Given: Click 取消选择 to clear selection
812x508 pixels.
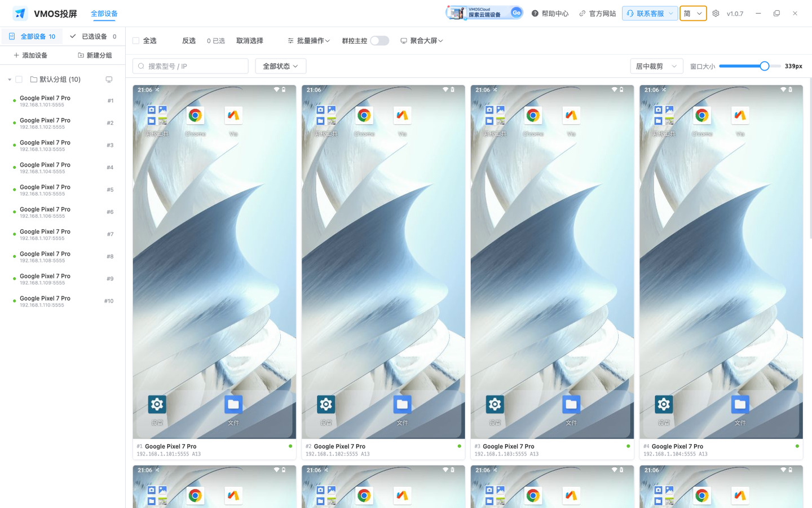Looking at the screenshot, I should click(x=250, y=41).
